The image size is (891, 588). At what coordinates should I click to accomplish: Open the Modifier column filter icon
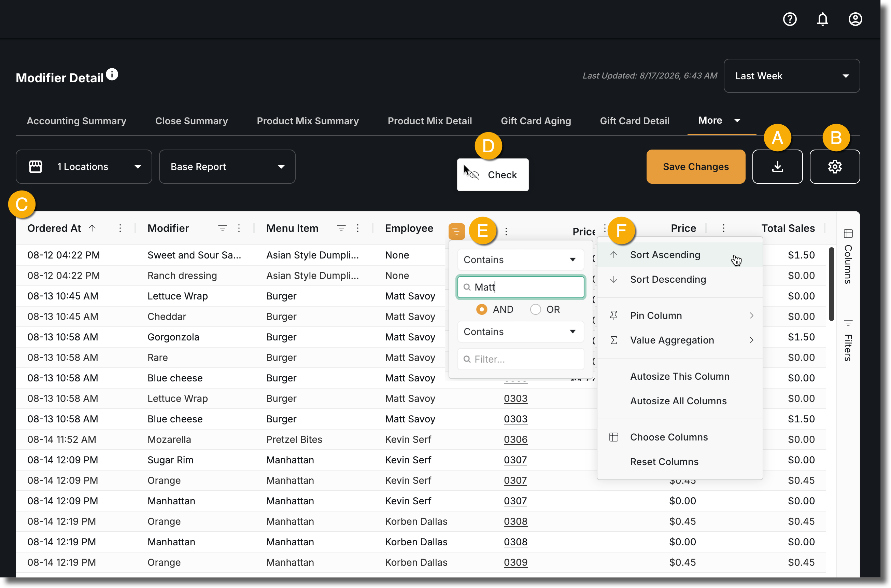coord(222,228)
